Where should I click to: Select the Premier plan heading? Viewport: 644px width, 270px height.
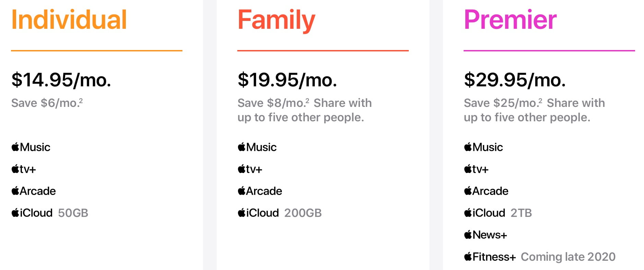point(510,20)
